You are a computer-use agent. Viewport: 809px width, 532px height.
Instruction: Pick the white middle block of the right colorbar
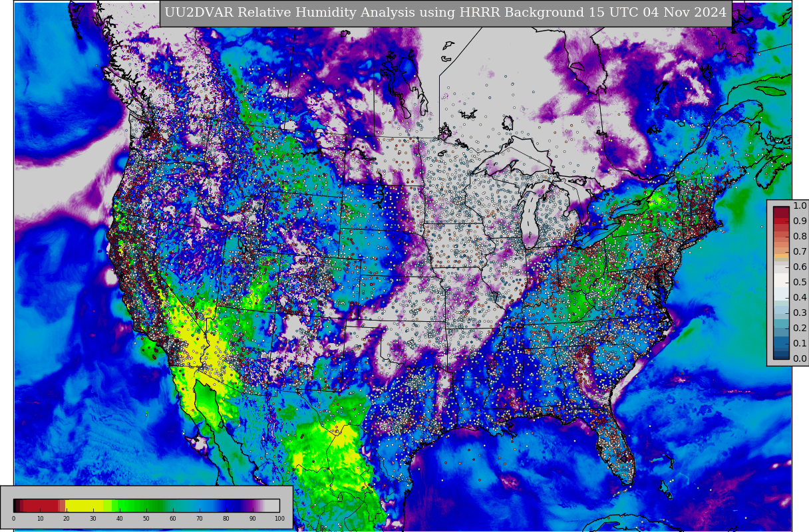781,279
